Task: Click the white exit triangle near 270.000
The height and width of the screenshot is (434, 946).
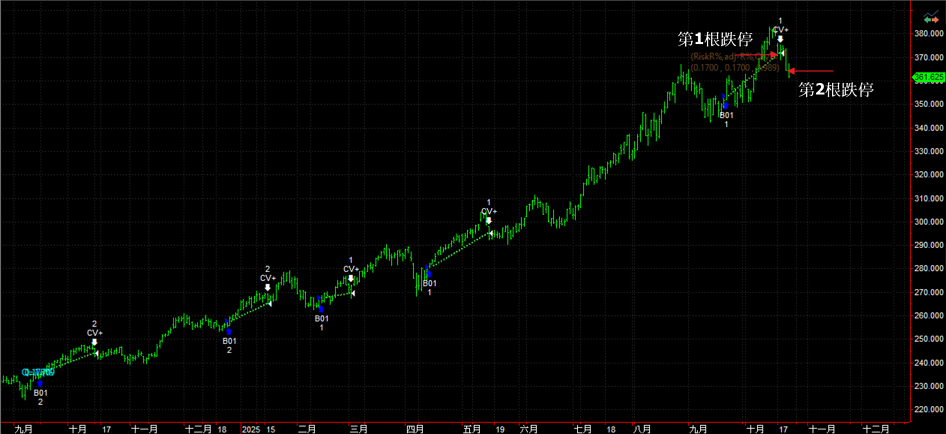Action: [x=353, y=293]
